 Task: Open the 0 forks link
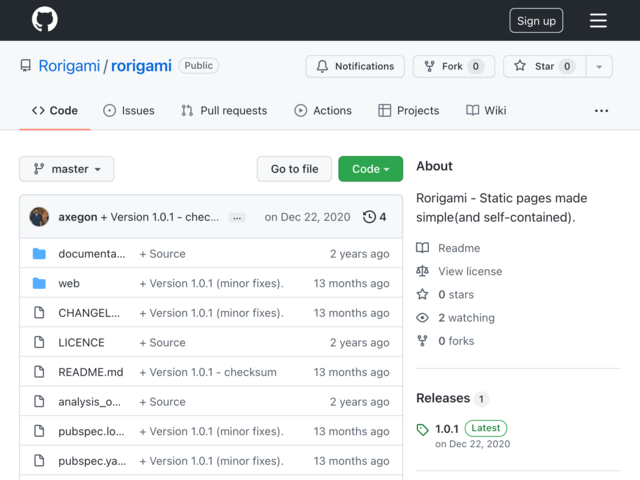456,341
